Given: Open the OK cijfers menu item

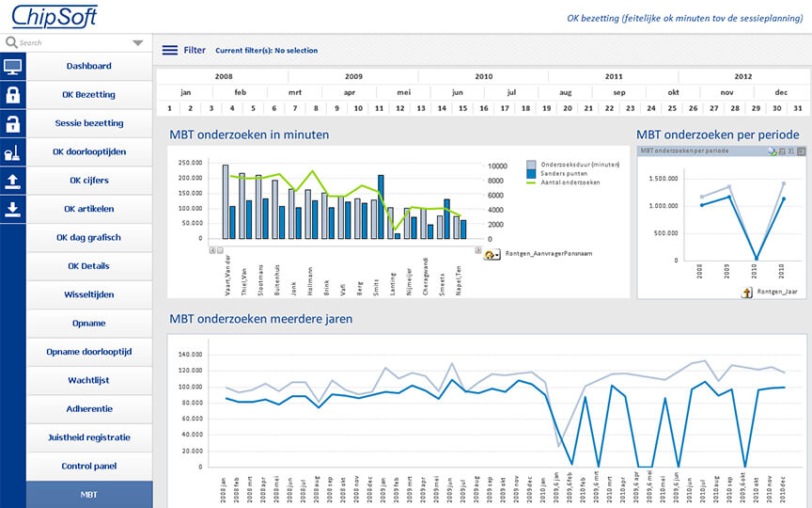Looking at the screenshot, I should 89,181.
